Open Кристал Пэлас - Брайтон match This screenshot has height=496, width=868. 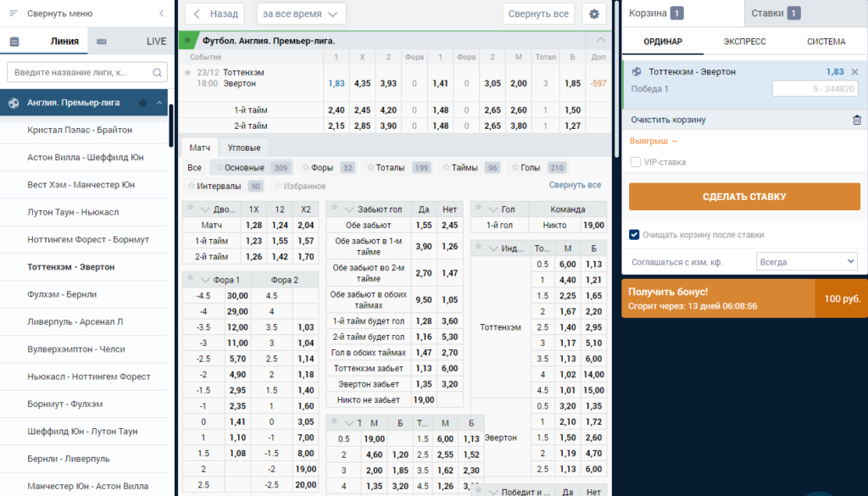pyautogui.click(x=80, y=130)
